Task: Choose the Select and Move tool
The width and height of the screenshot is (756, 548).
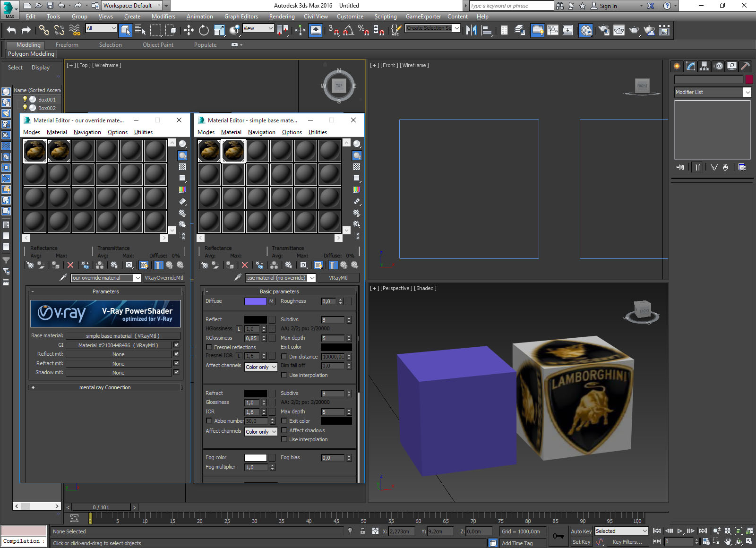Action: (189, 30)
